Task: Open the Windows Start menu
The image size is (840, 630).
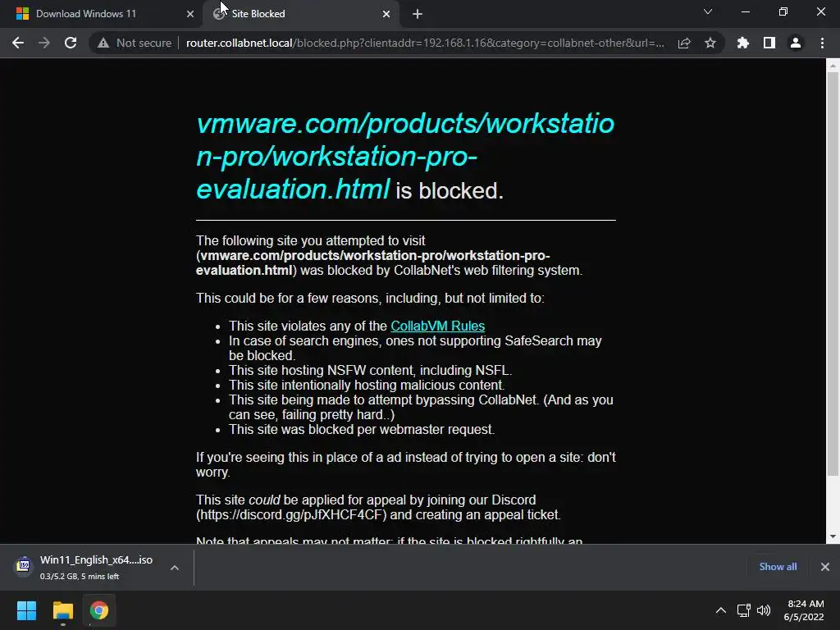Action: click(26, 610)
